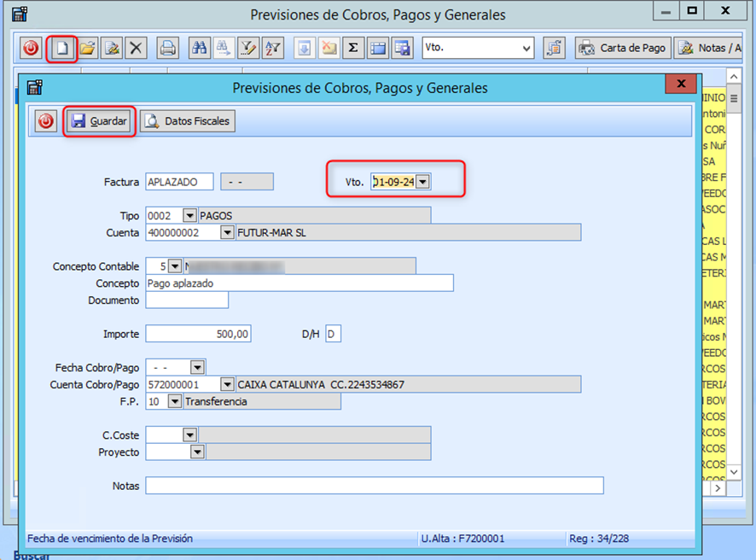The width and height of the screenshot is (756, 560).
Task: Expand the Vto. sort order combo box
Action: point(526,49)
